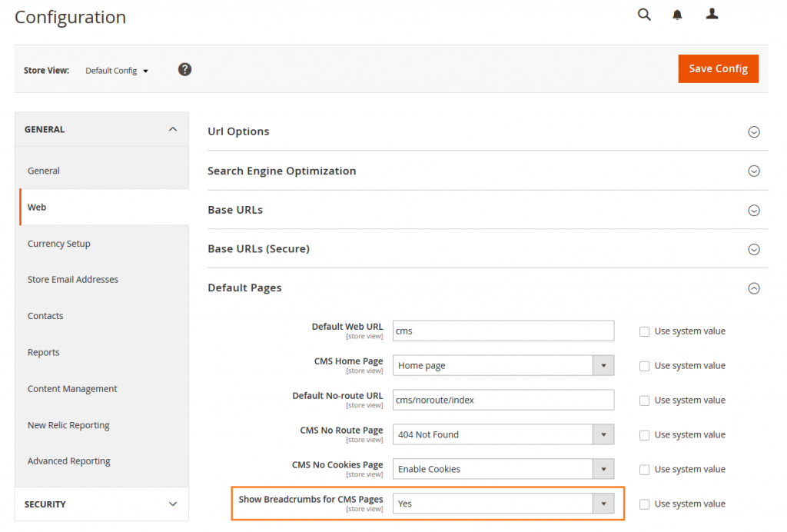
Task: Open the Reports configuration tab
Action: coord(43,352)
